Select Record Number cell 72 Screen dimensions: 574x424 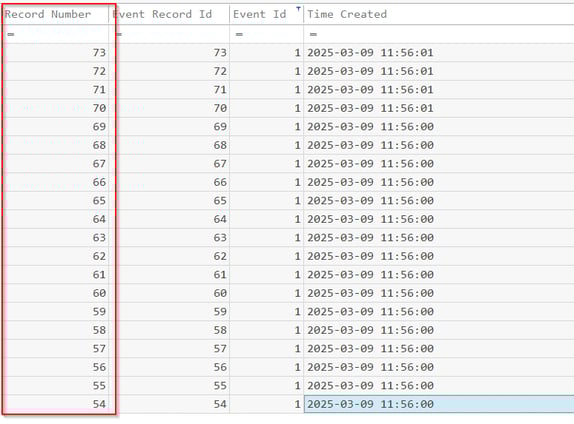pos(55,71)
